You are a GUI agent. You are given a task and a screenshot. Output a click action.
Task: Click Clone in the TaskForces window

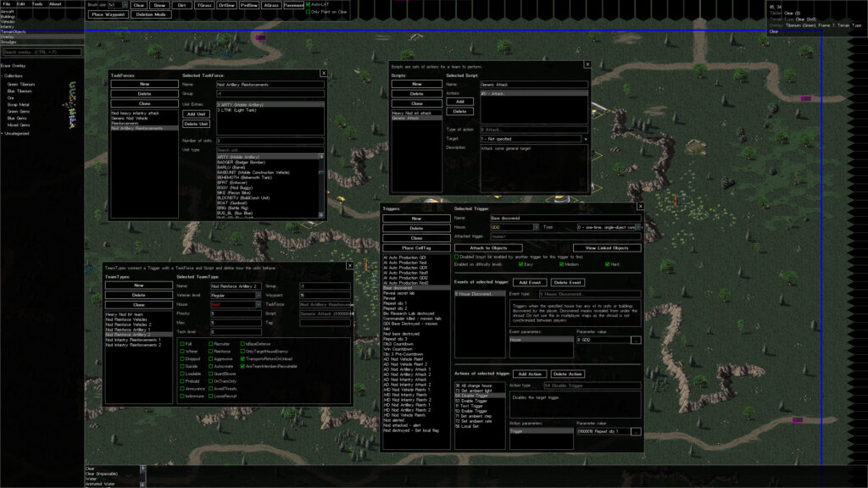(144, 103)
